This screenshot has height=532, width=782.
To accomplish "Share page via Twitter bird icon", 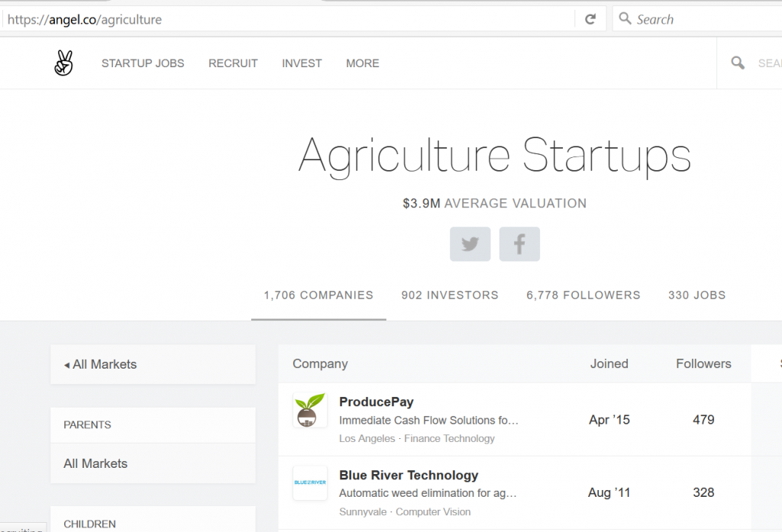I will click(x=470, y=243).
